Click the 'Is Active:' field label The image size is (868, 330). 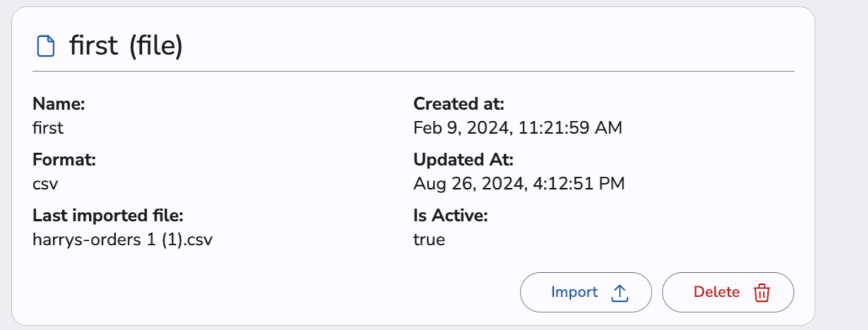click(x=450, y=216)
